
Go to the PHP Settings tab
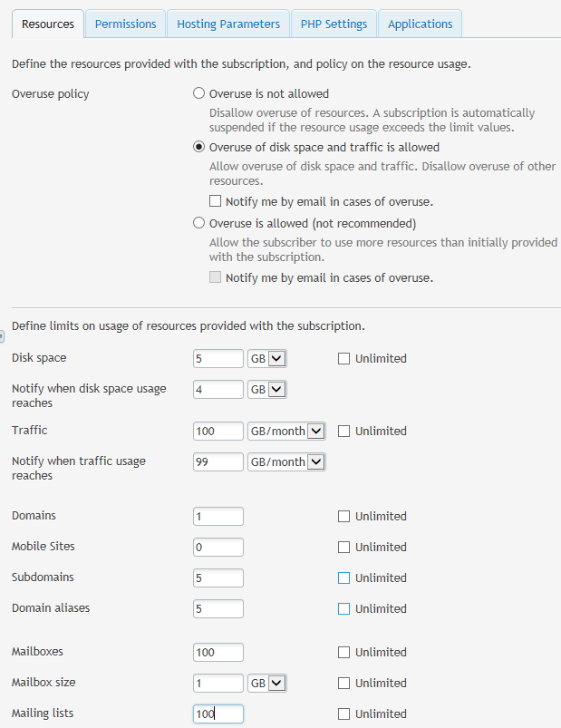tap(334, 24)
